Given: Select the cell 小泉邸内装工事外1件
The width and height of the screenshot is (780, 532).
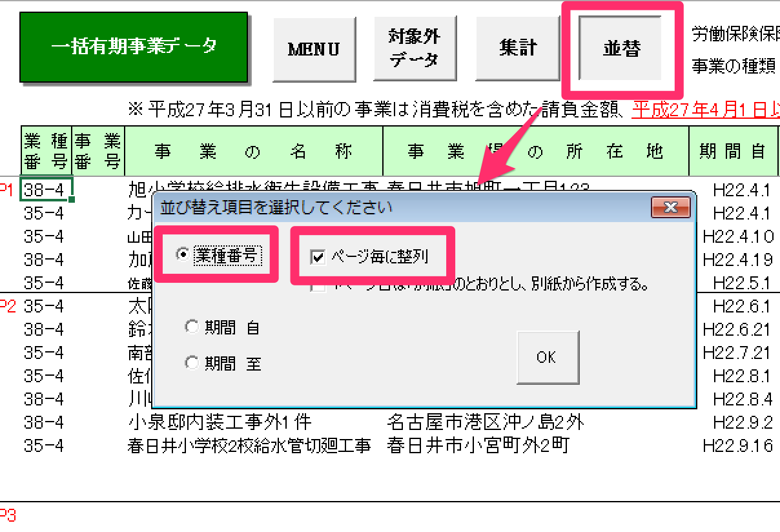Looking at the screenshot, I should pos(220,422).
